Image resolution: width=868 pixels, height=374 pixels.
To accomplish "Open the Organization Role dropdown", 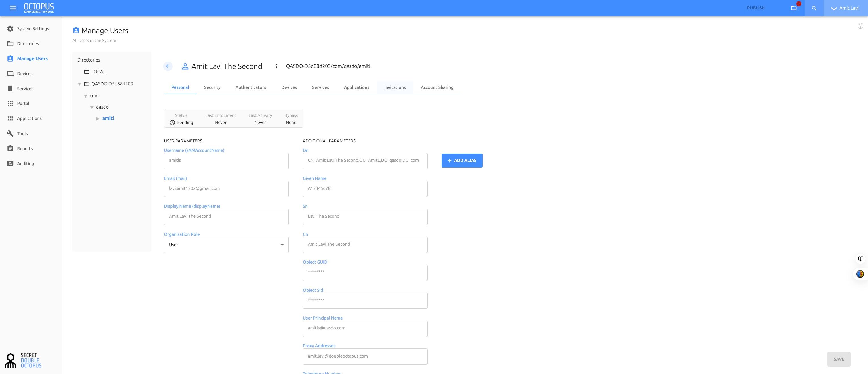I will coord(226,245).
